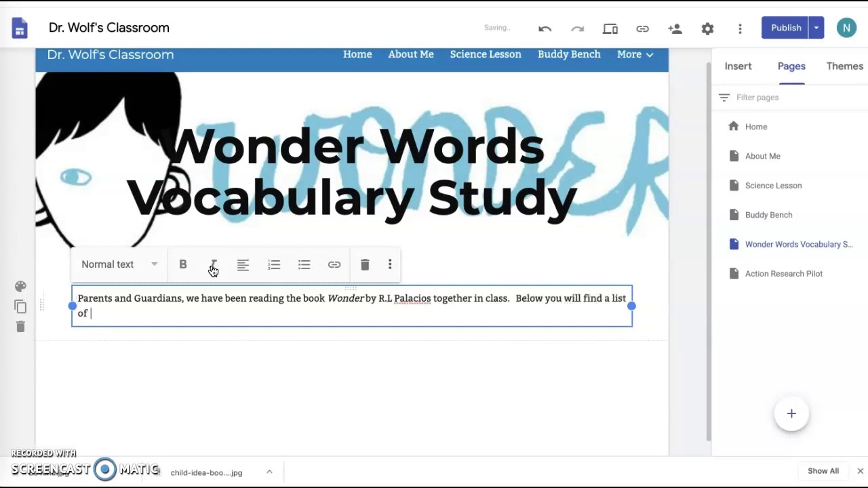Click the filter pages icon

[724, 98]
